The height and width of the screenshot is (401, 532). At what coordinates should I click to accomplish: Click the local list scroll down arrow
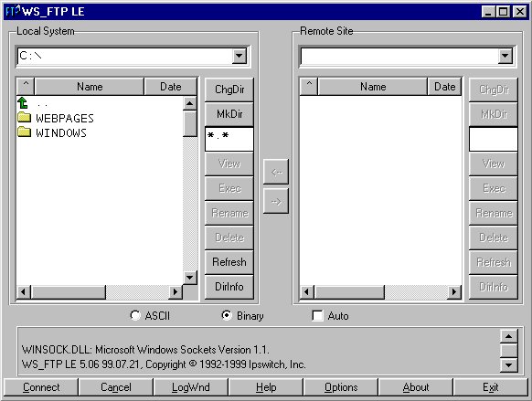coord(189,278)
